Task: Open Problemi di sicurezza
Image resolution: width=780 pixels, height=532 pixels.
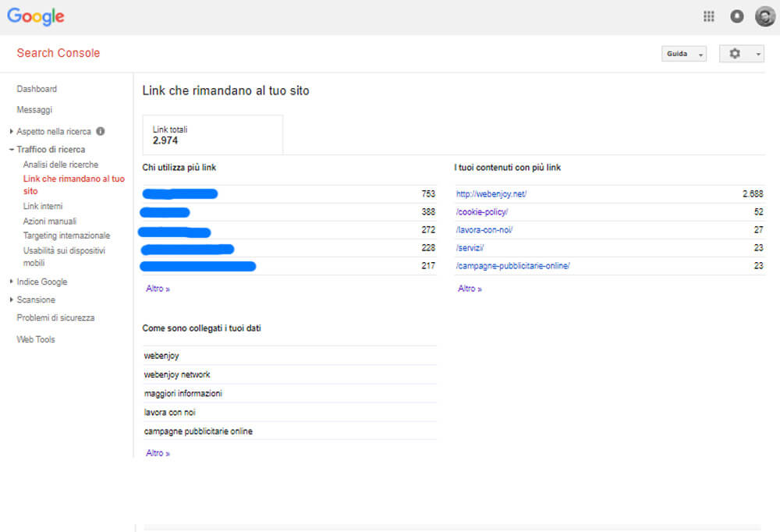Action: pos(55,317)
